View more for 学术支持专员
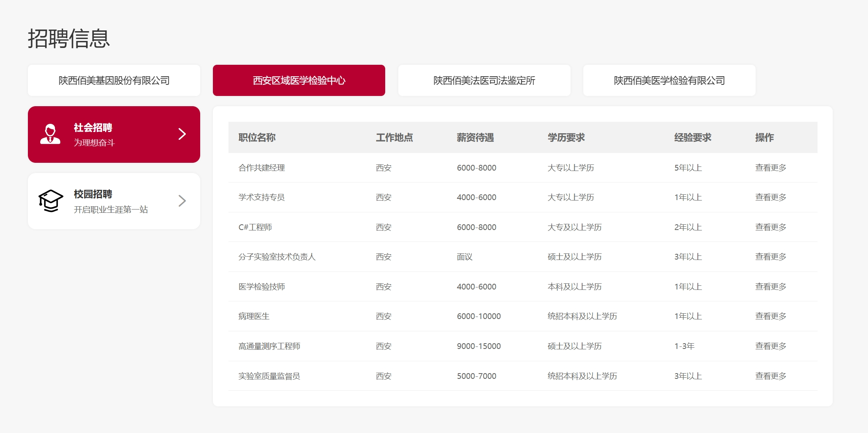 click(771, 197)
